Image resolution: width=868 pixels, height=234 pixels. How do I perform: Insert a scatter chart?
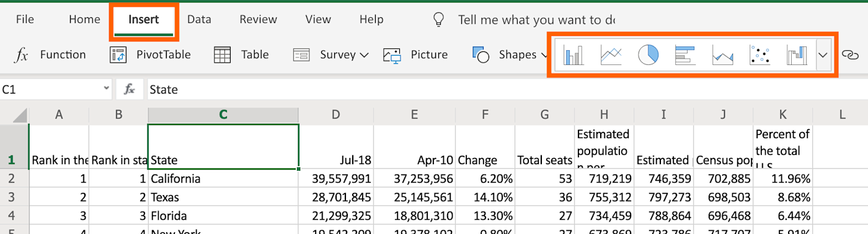[759, 55]
